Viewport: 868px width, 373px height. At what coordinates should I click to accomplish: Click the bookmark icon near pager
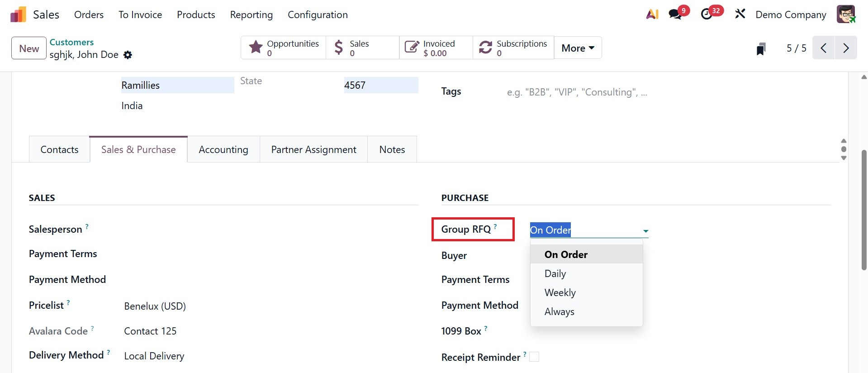click(x=761, y=48)
